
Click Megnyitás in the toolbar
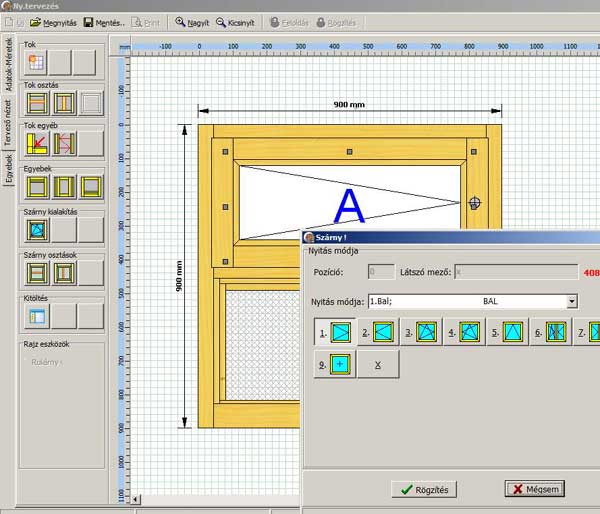click(x=53, y=23)
